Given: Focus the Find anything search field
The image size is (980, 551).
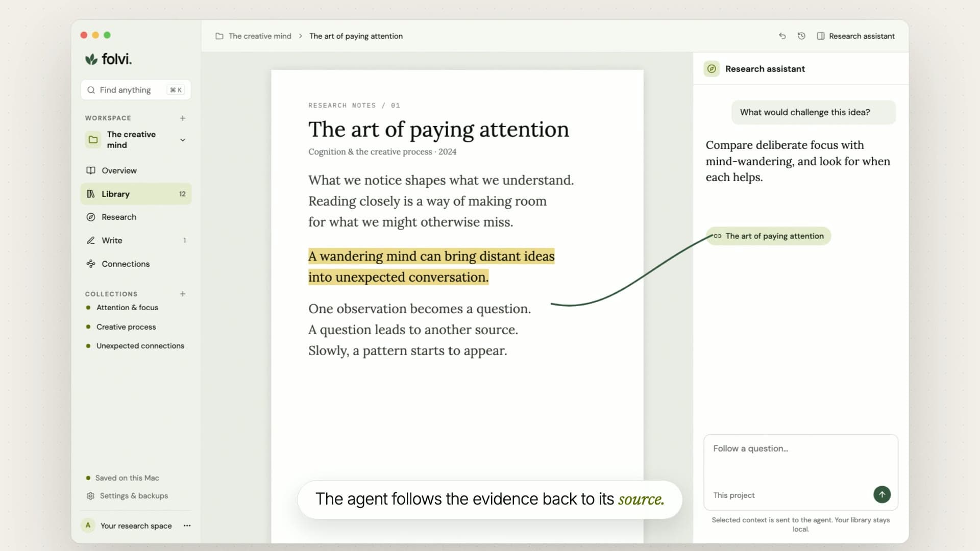Looking at the screenshot, I should coord(136,90).
